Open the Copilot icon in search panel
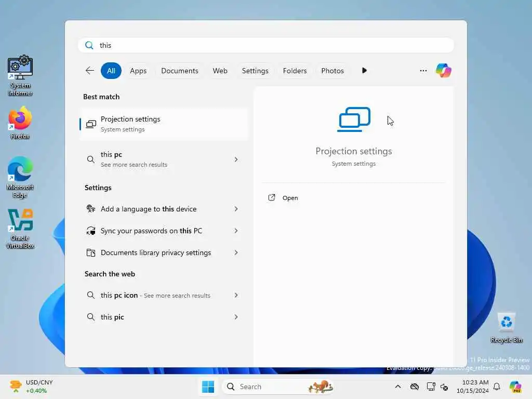Image resolution: width=532 pixels, height=399 pixels. (444, 71)
